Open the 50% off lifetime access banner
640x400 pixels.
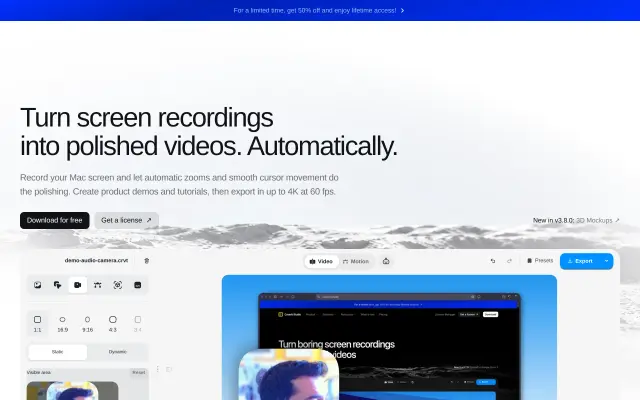tap(319, 11)
